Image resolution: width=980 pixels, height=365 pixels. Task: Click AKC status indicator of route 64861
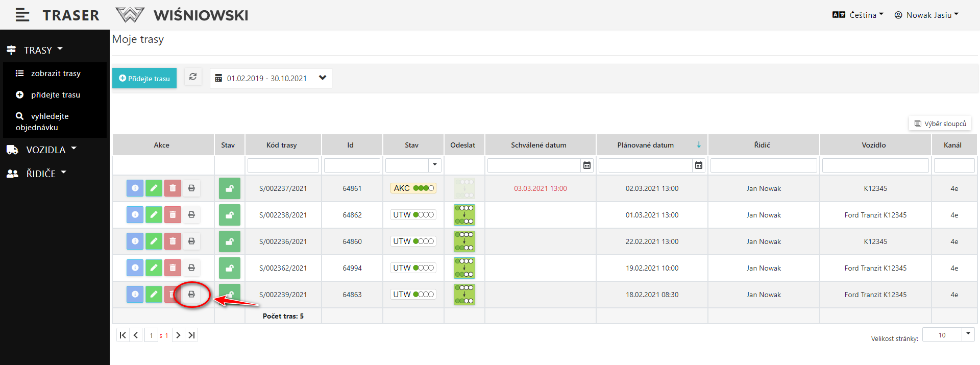[x=413, y=188]
